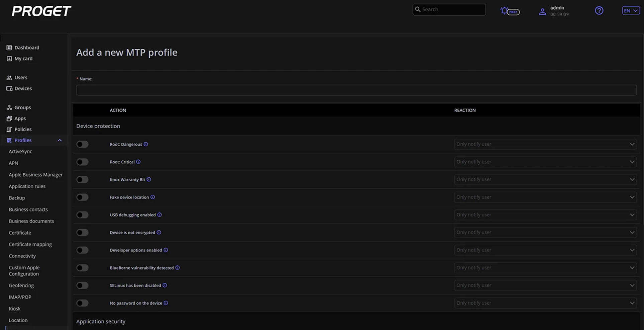Open reaction dropdown for Developer options enabled

545,250
